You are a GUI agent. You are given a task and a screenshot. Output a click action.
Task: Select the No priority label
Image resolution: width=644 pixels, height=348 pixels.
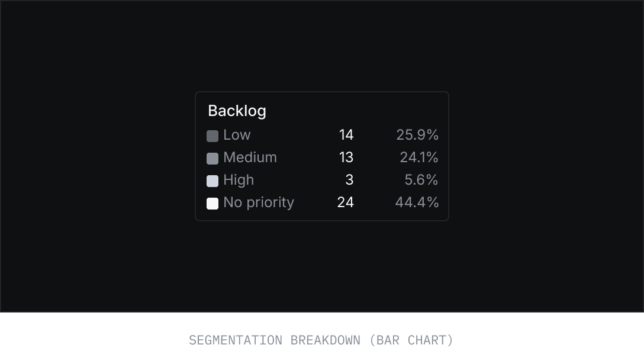(x=259, y=202)
